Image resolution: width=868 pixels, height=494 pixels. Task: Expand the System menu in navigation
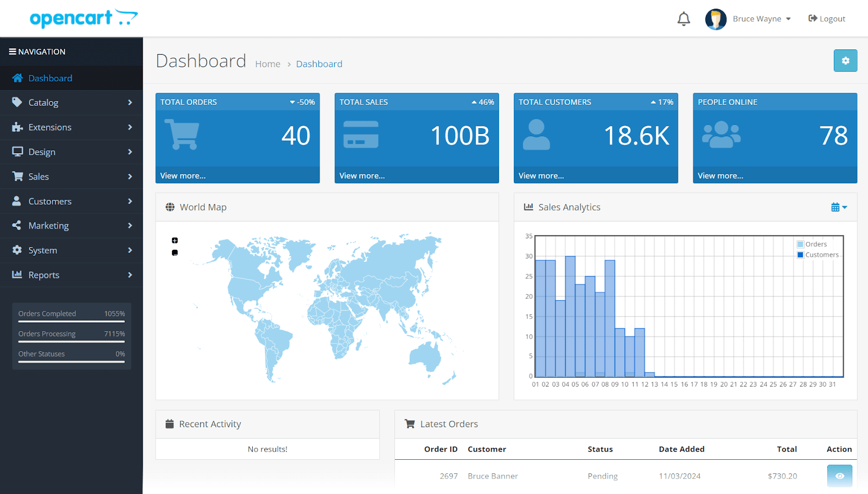click(x=43, y=250)
